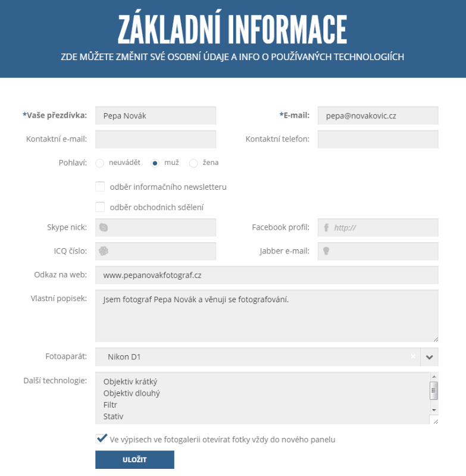Open the Fotoaparát dropdown arrow
Image resolution: width=466 pixels, height=476 pixels.
429,357
